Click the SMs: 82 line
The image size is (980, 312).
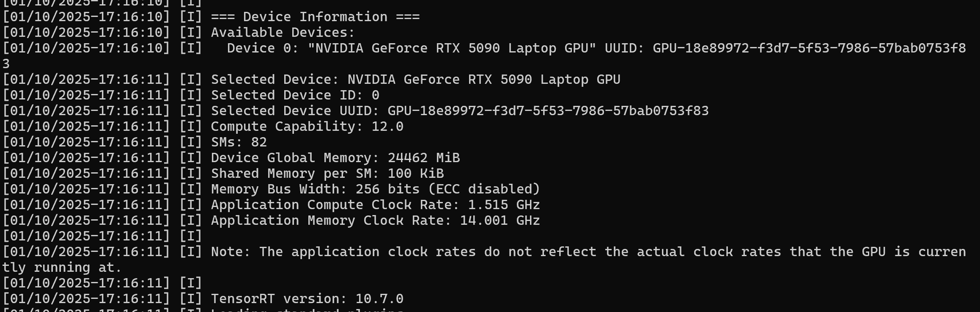(x=239, y=142)
